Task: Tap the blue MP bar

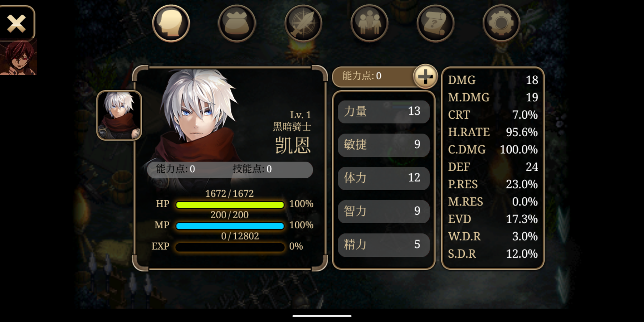Action: (x=230, y=226)
